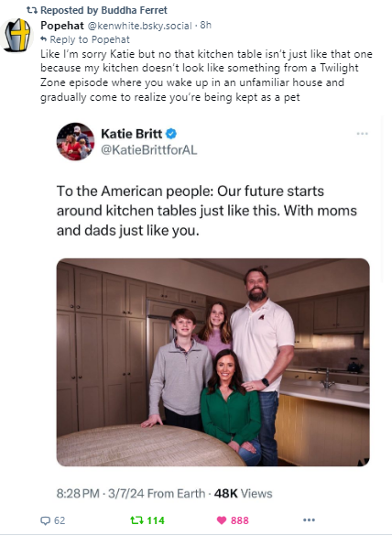Click the reply speech bubble icon

pyautogui.click(x=45, y=520)
